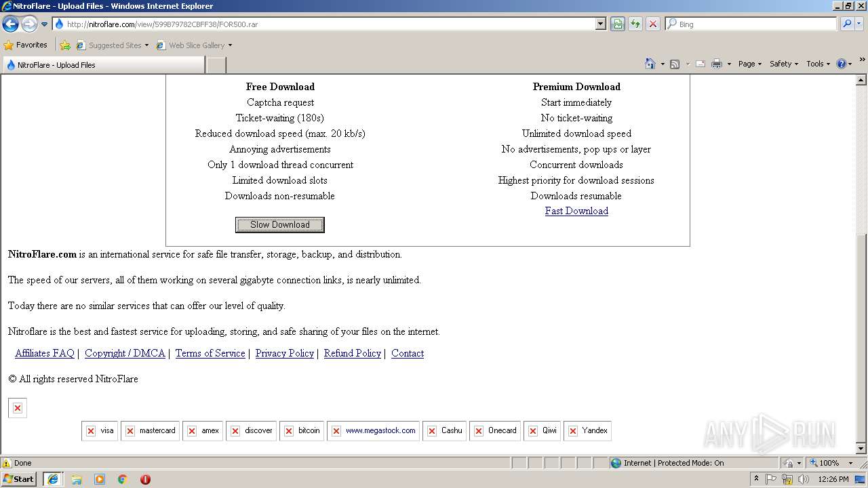Open the Windows Start menu
This screenshot has height=488, width=868.
tap(19, 479)
